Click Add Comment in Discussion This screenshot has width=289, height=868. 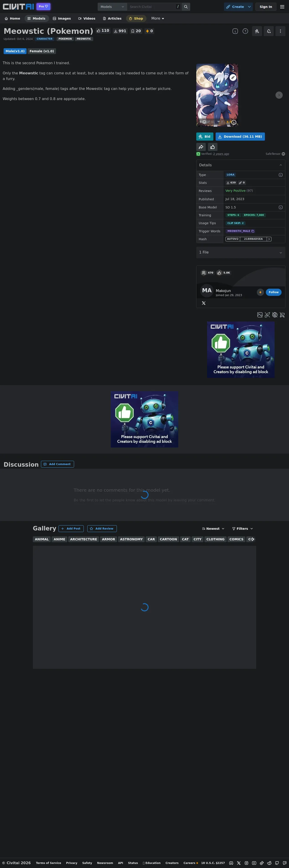pos(58,464)
